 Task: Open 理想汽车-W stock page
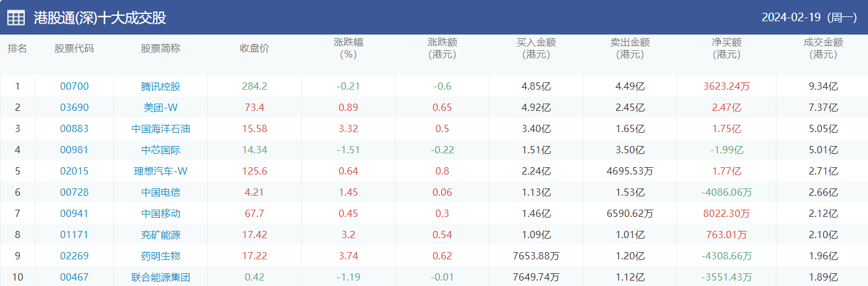pyautogui.click(x=161, y=171)
